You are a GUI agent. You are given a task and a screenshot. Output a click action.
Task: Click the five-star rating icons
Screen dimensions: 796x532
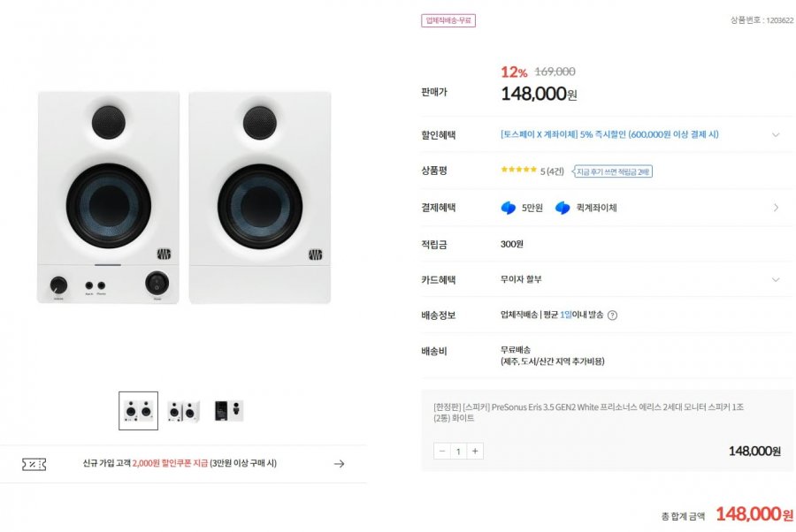[x=518, y=170]
